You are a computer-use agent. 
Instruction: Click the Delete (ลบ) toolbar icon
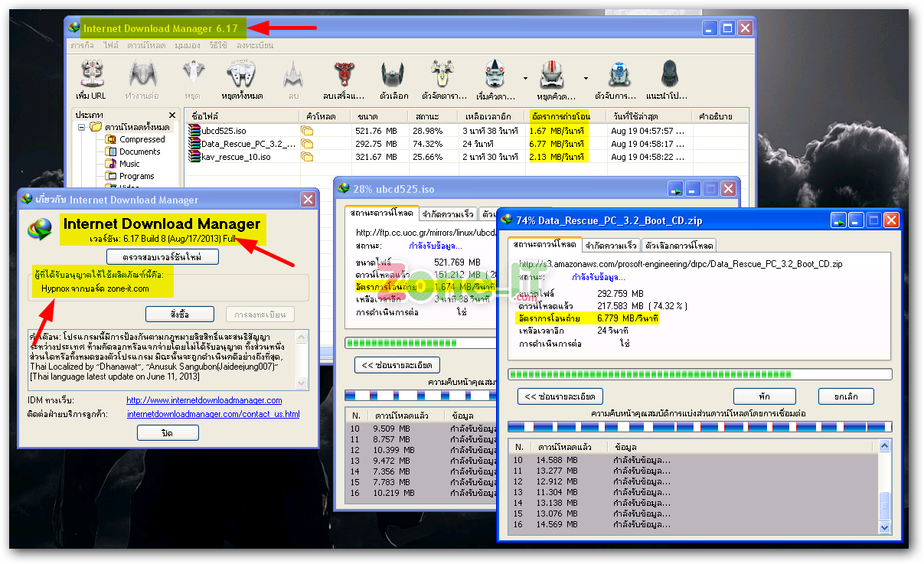[x=293, y=74]
